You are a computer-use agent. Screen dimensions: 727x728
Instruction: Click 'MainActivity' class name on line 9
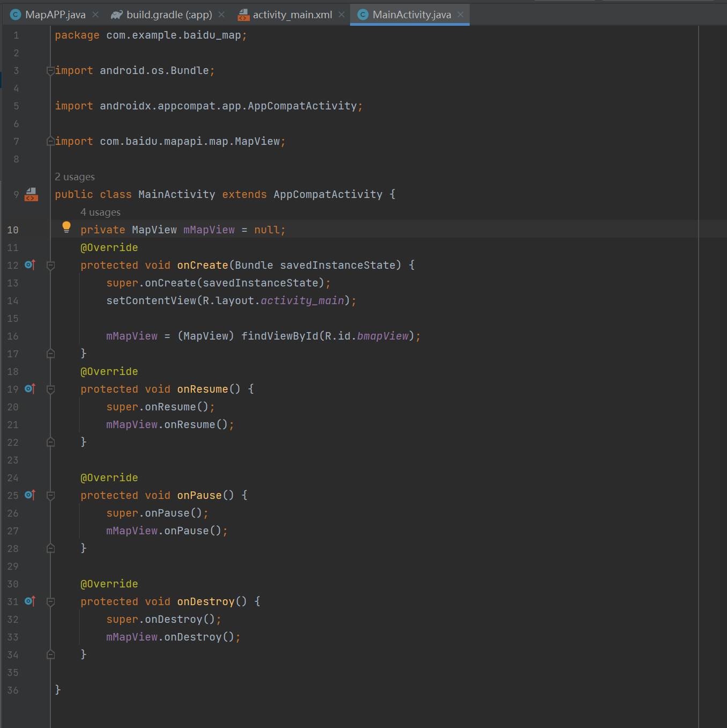[177, 194]
